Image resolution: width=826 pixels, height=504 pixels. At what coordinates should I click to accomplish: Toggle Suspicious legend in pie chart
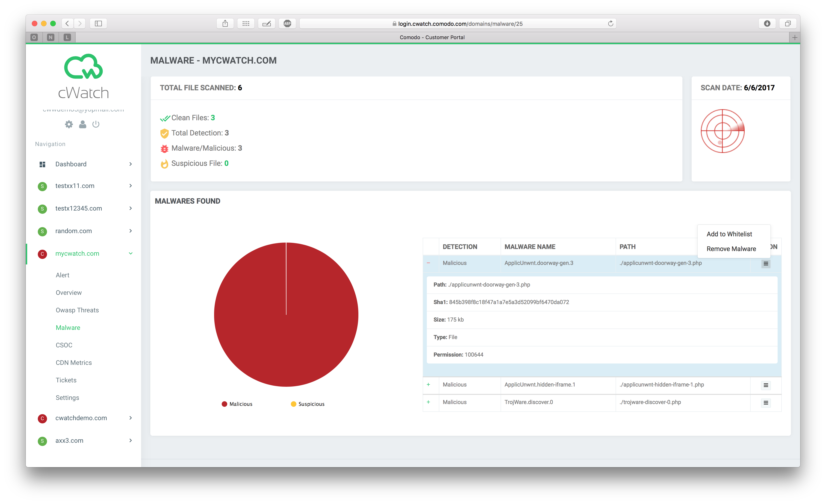coord(308,404)
